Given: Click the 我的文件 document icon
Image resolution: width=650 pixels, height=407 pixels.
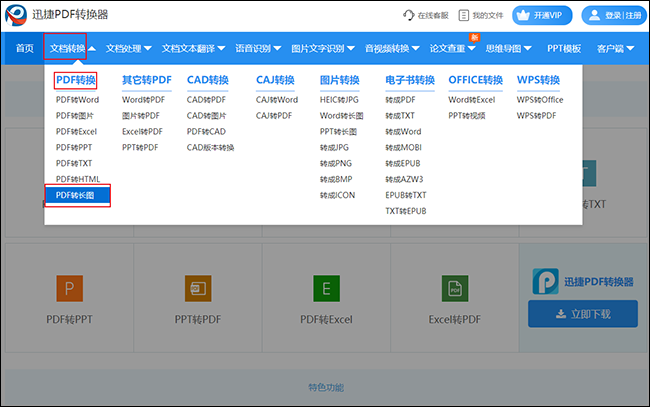Looking at the screenshot, I should click(x=463, y=15).
